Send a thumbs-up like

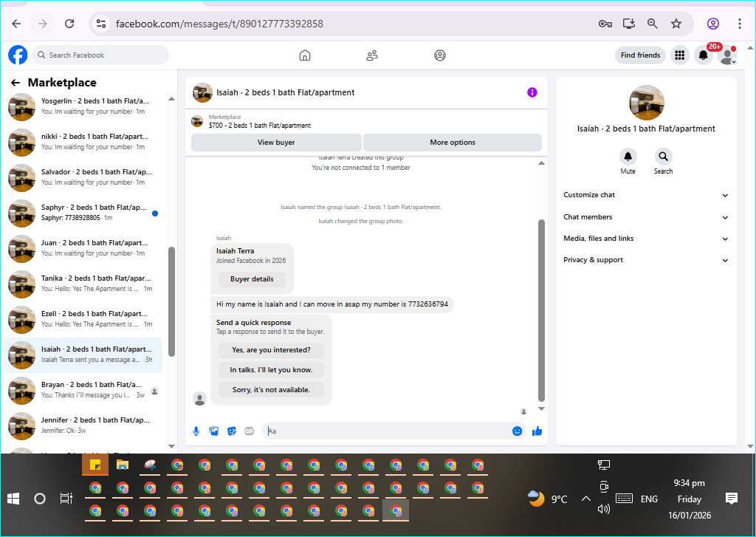[x=537, y=431]
